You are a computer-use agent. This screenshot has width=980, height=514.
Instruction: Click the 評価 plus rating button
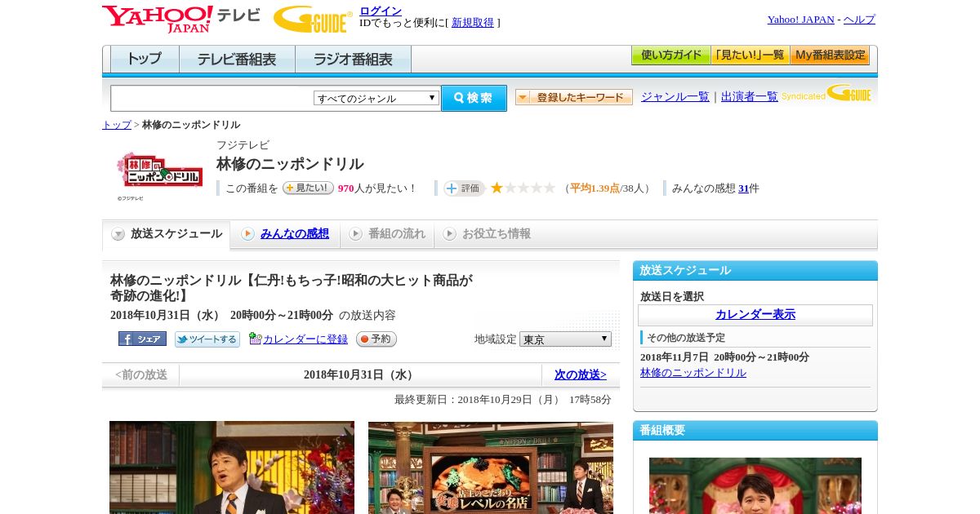coord(464,188)
